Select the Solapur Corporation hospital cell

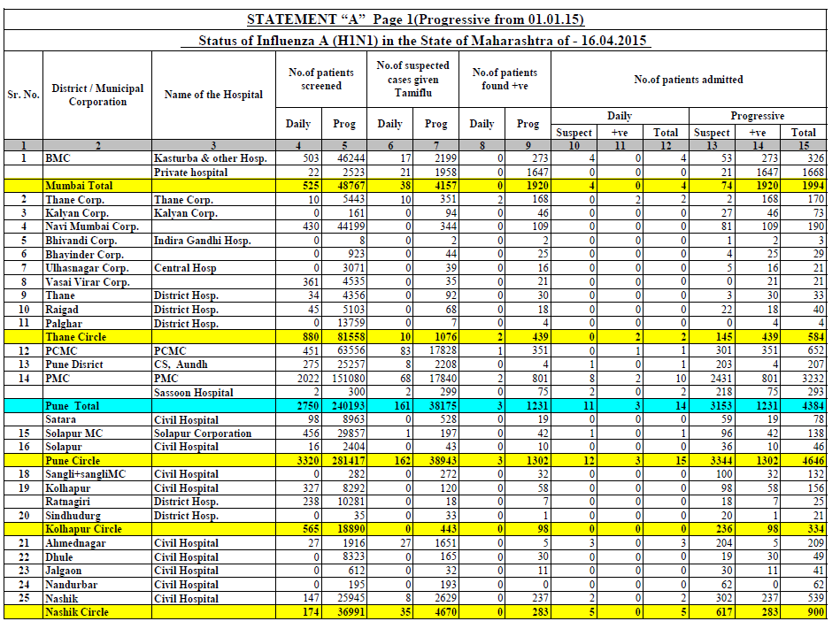[203, 433]
